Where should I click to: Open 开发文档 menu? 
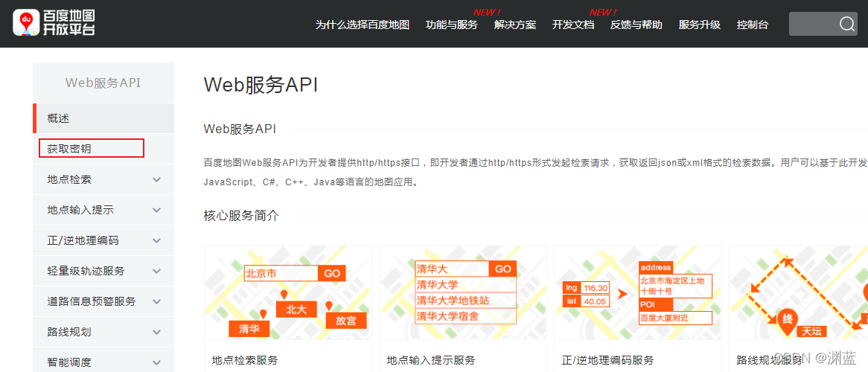click(x=573, y=25)
